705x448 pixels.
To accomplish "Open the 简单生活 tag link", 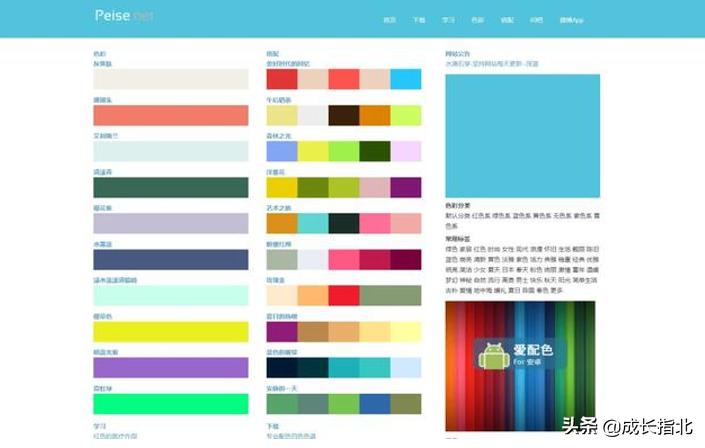I will pyautogui.click(x=585, y=280).
